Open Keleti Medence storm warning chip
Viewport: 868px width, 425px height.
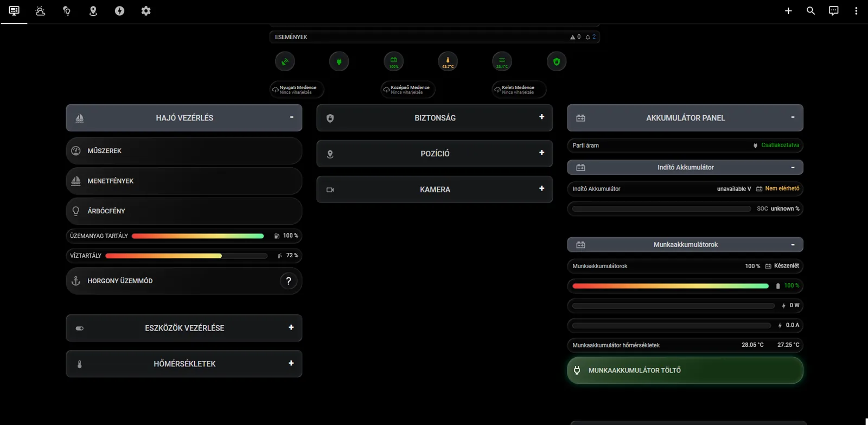[x=519, y=90]
